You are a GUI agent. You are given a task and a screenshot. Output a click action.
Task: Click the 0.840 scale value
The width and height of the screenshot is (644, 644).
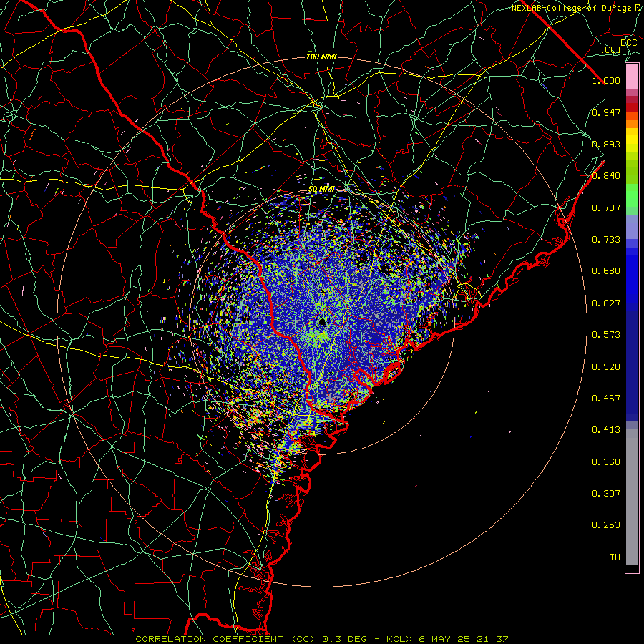606,176
